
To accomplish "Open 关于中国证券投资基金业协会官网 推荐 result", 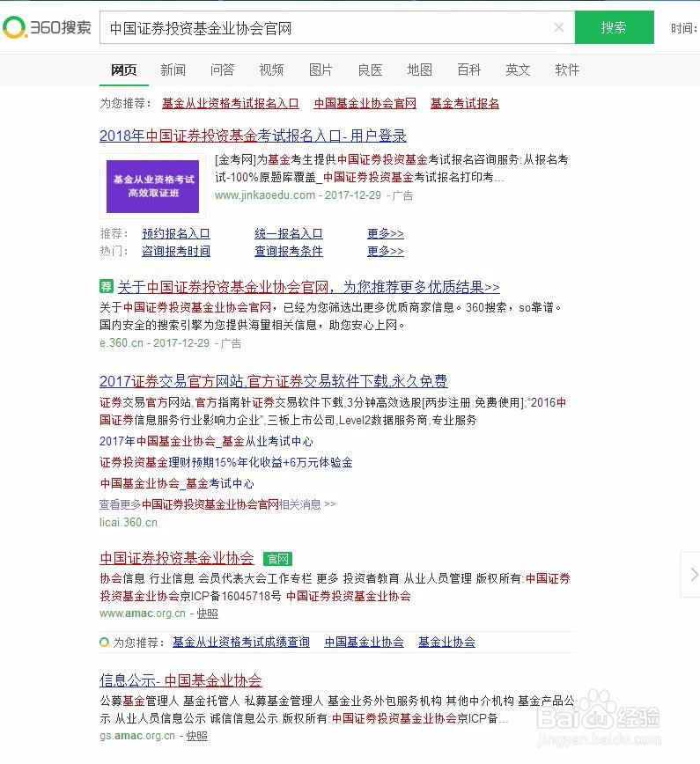I will [308, 287].
